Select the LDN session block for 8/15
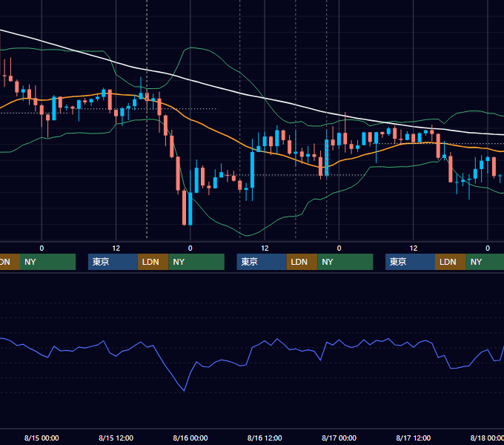This screenshot has height=445, width=504. (x=153, y=262)
